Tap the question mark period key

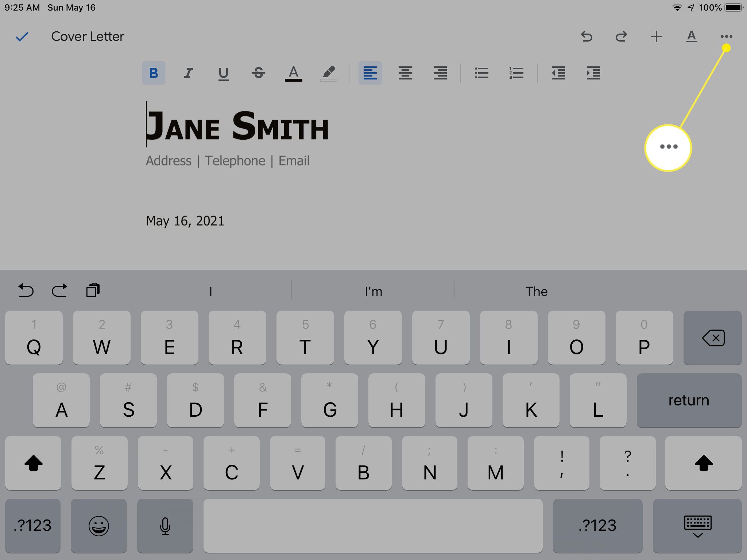pos(628,463)
